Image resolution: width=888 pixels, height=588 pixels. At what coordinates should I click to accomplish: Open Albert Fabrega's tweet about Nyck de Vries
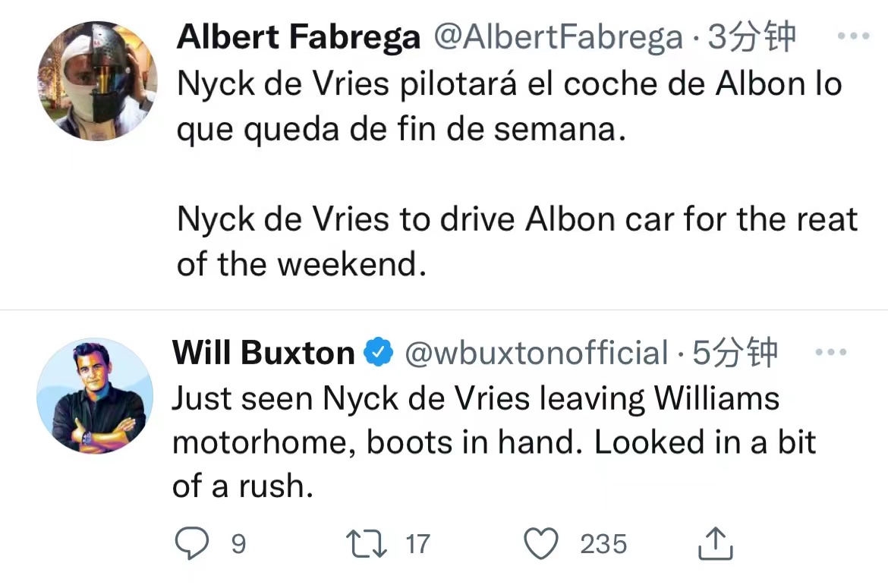point(517,174)
